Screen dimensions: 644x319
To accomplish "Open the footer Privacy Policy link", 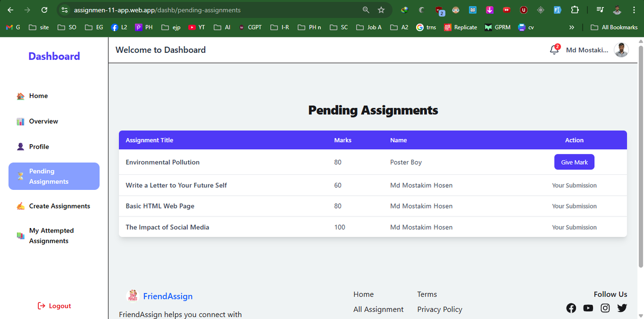I will click(440, 309).
